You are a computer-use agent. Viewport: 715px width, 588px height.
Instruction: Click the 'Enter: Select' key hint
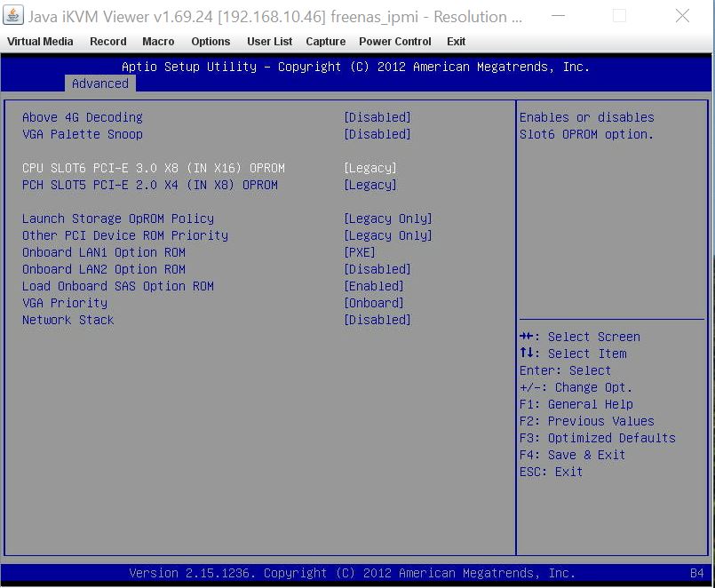pos(566,370)
